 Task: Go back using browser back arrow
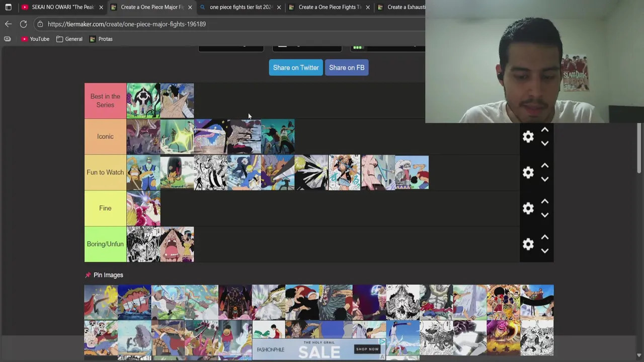[x=8, y=24]
